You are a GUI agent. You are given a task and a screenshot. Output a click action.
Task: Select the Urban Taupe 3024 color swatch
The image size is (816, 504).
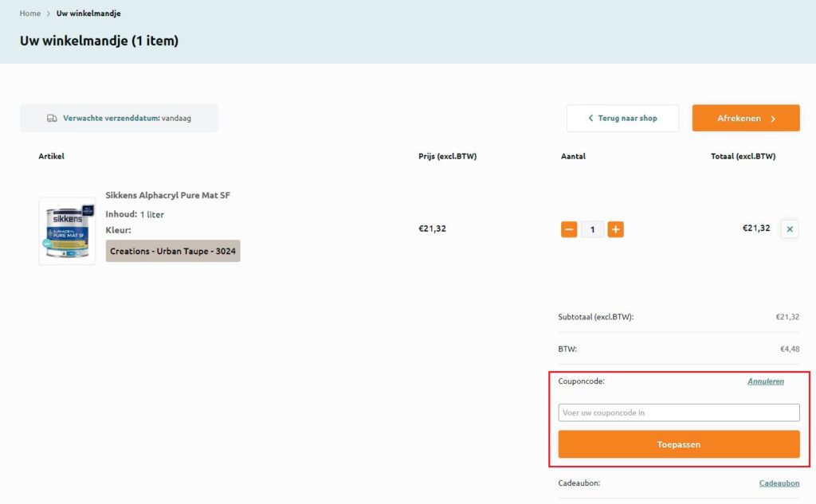pyautogui.click(x=173, y=251)
